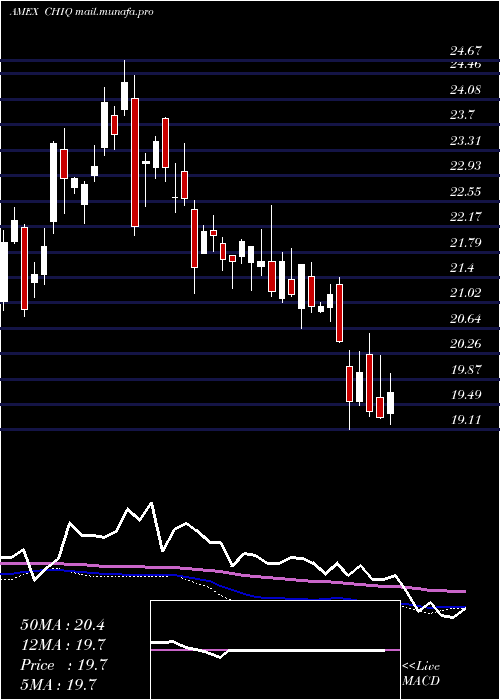Click the Price : 19.7 readout
The image size is (500, 700).
click(62, 665)
